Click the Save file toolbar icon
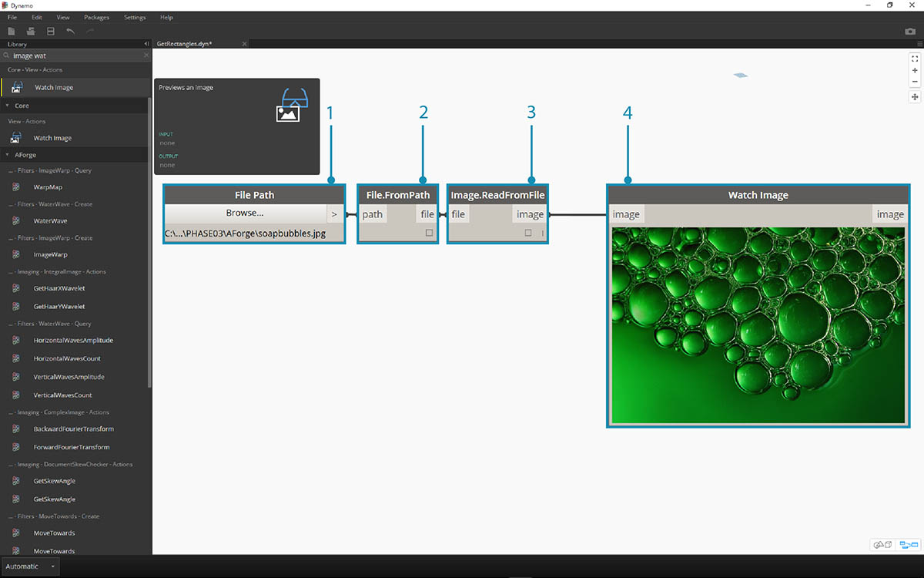Viewport: 924px width, 578px height. (51, 31)
